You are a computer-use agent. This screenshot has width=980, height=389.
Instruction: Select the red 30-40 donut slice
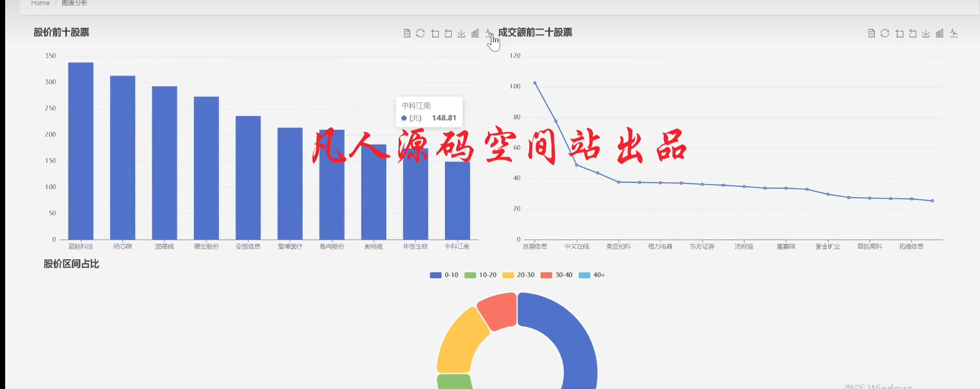coord(499,310)
